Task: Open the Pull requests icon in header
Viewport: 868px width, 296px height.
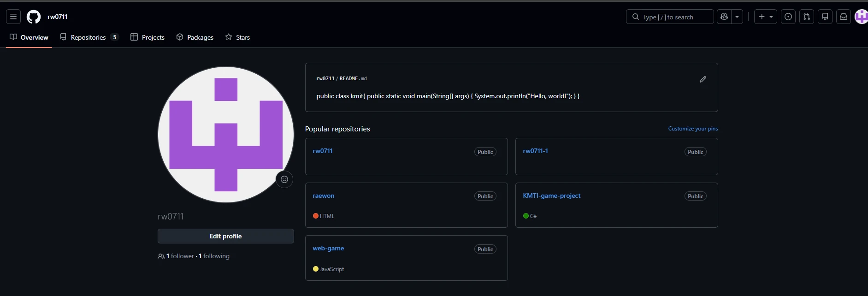Action: coord(807,17)
